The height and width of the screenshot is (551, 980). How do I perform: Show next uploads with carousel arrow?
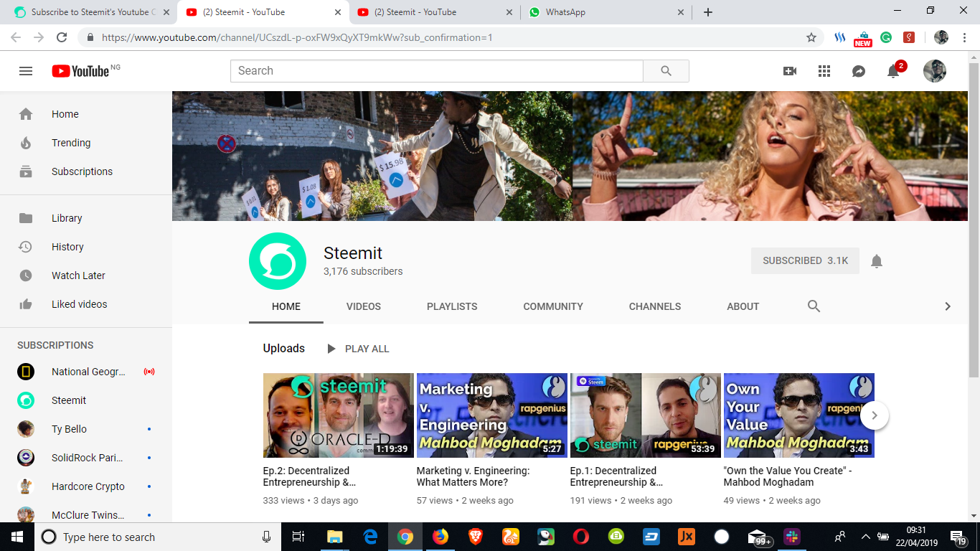pos(875,415)
